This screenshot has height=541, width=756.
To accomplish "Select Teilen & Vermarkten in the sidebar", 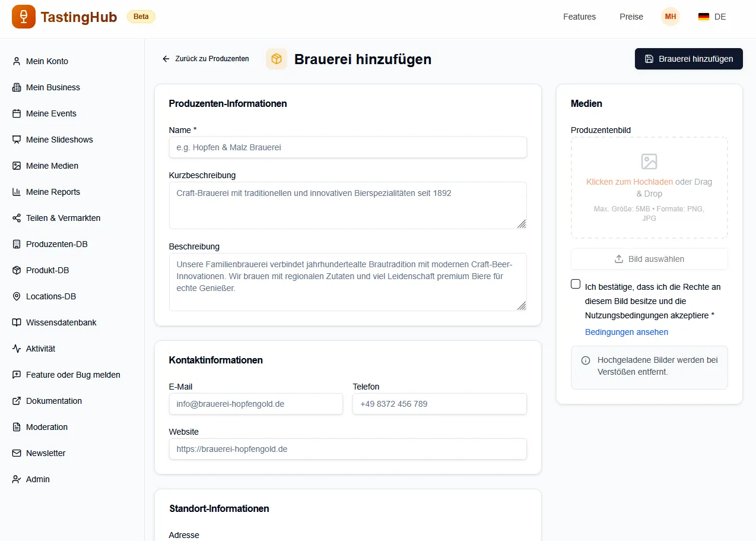I will (x=62, y=218).
